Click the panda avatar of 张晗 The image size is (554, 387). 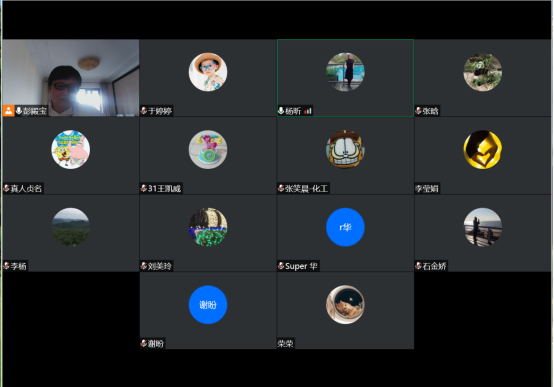point(483,72)
